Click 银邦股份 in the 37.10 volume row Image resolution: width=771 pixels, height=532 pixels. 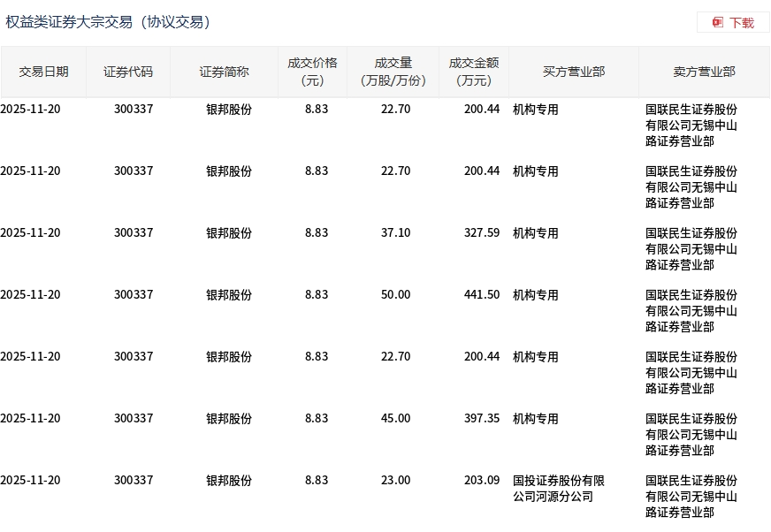(x=229, y=233)
